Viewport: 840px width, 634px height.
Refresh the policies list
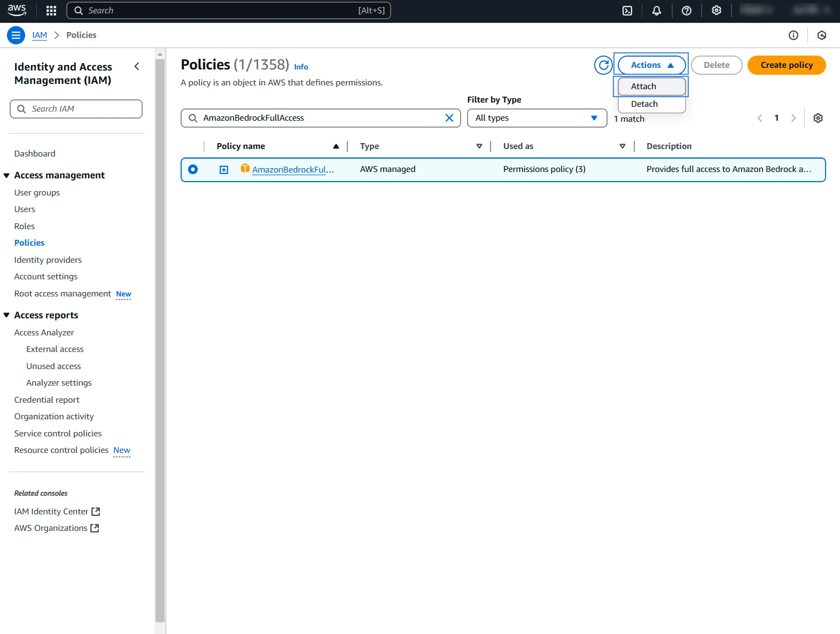click(x=604, y=65)
